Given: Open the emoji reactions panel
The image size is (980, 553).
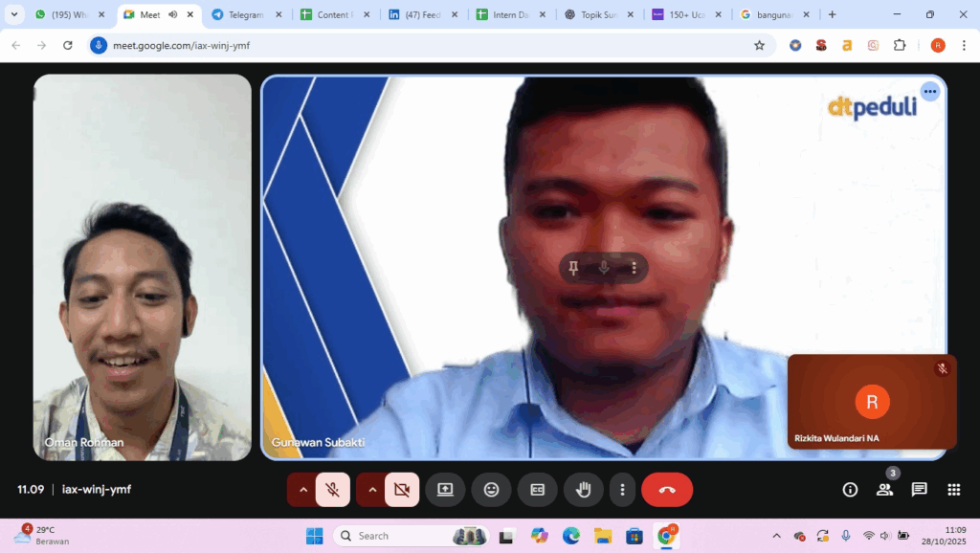Looking at the screenshot, I should (491, 490).
